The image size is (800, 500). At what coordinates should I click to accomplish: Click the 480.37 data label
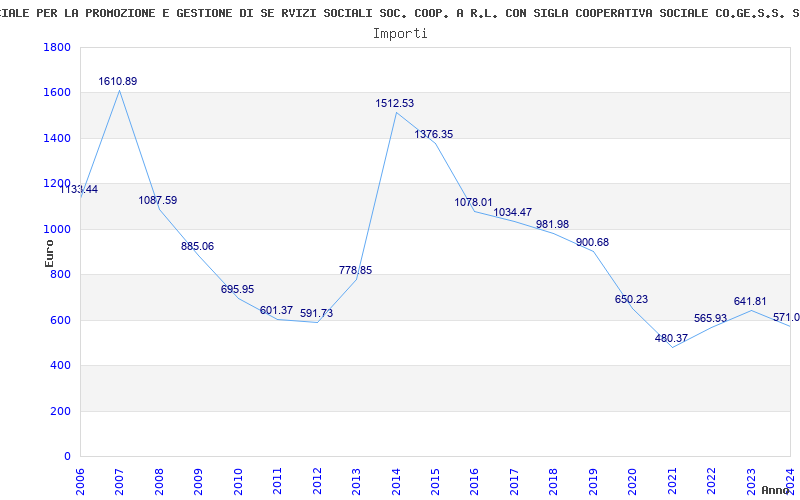671,338
